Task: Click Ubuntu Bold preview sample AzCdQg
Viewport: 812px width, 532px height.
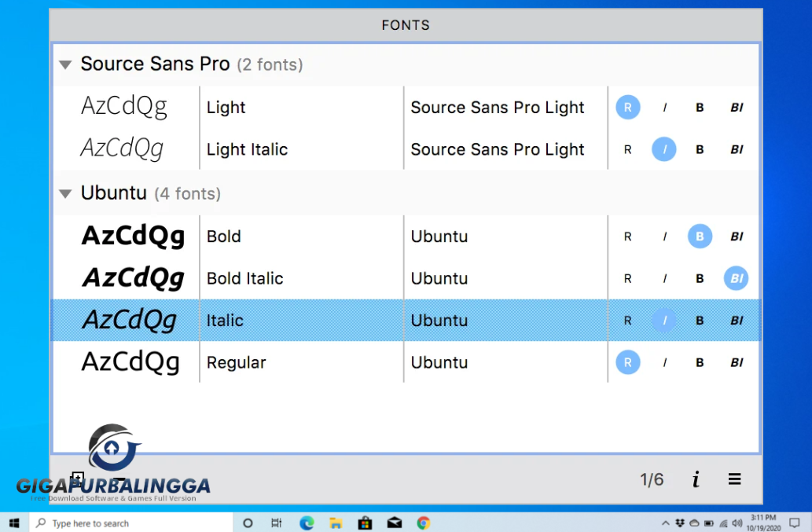Action: pos(133,237)
